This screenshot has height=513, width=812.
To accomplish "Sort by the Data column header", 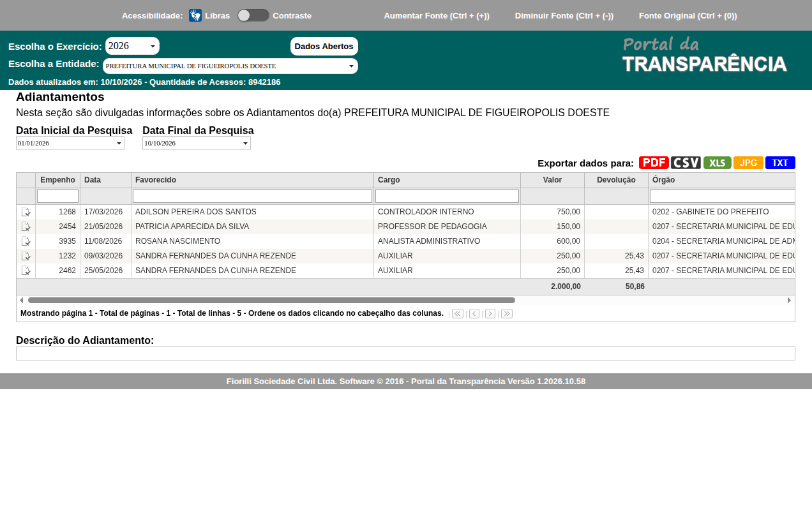I will 105,180.
